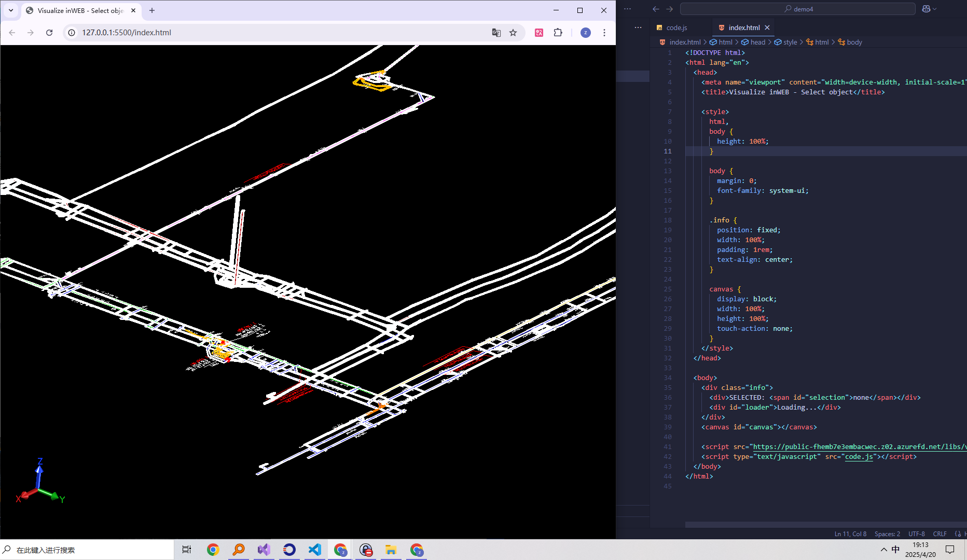Select the Visualize inWEB browser tab
The image size is (967, 560).
pos(80,10)
